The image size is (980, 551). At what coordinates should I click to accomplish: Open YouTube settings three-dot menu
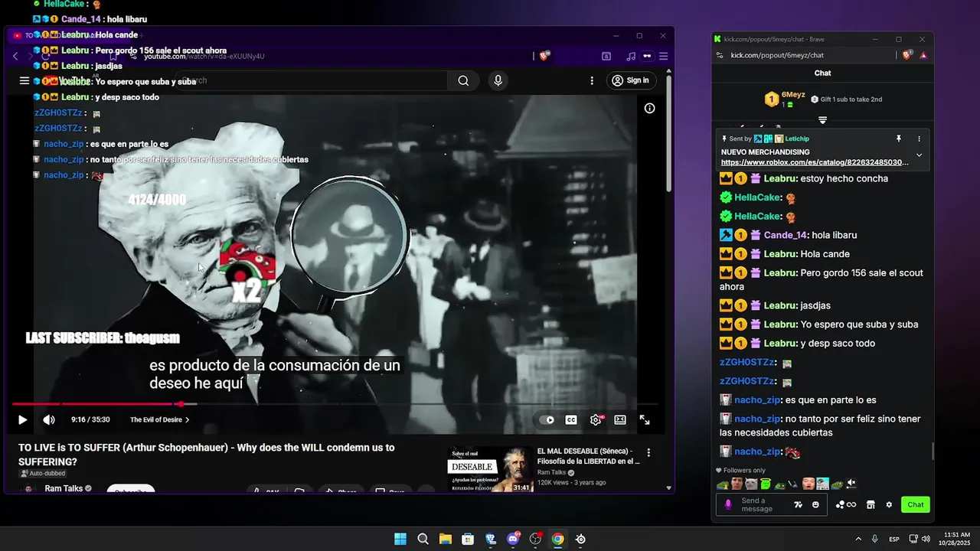point(592,80)
